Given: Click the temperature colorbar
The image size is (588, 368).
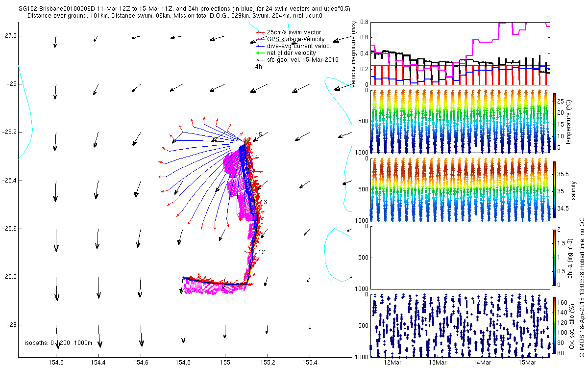Looking at the screenshot, I should click(x=554, y=121).
